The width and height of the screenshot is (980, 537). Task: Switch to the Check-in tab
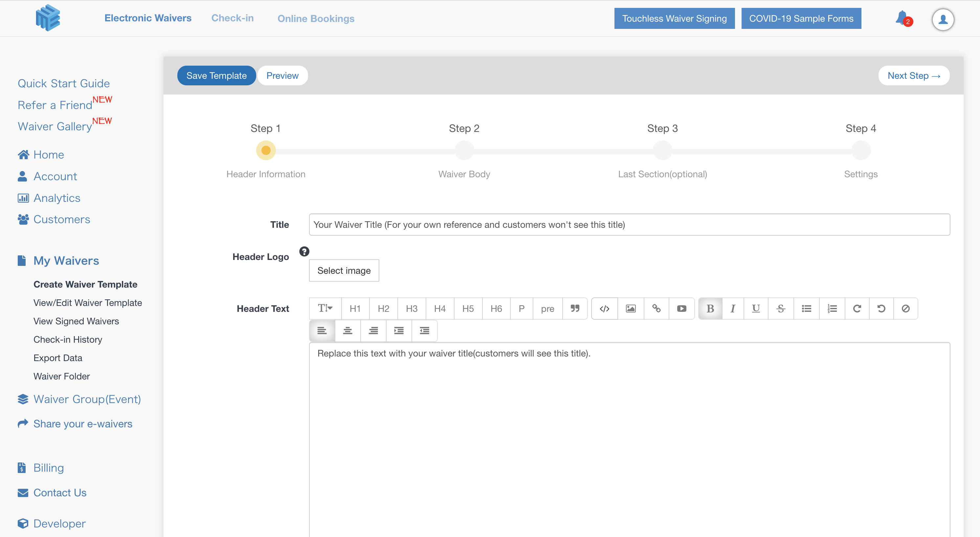coord(232,18)
